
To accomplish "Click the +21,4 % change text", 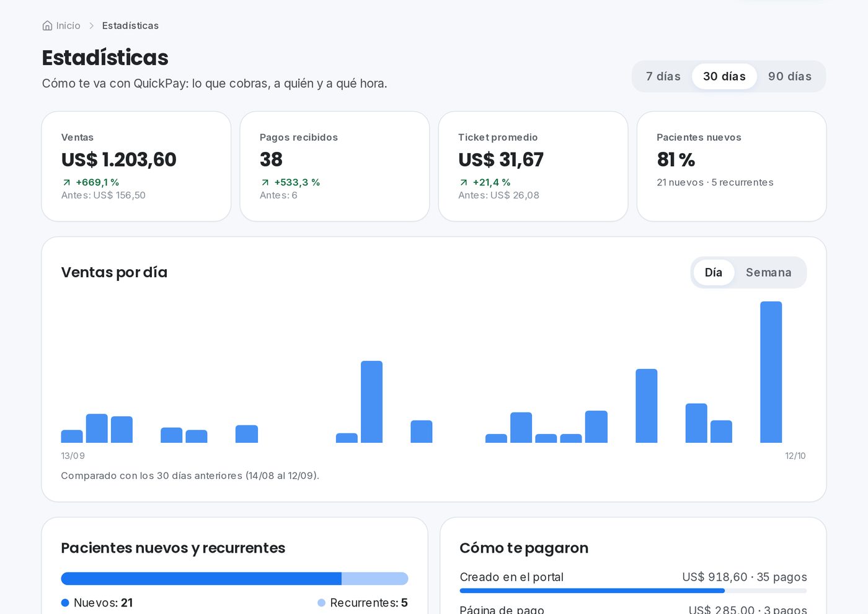I will pyautogui.click(x=492, y=182).
